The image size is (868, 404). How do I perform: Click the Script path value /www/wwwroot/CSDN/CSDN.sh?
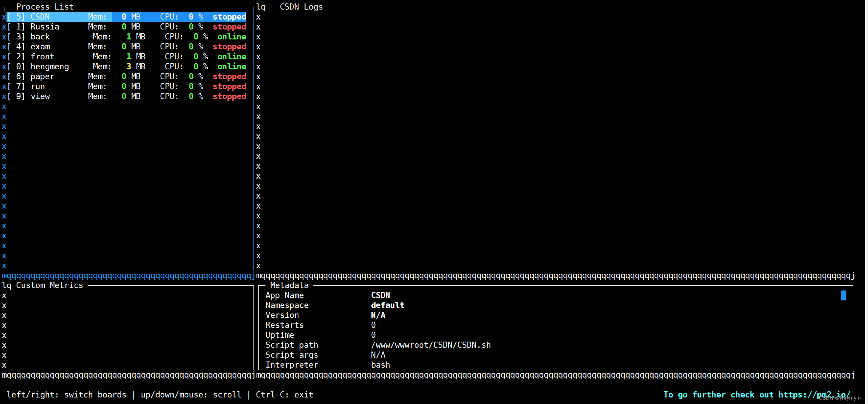[431, 345]
